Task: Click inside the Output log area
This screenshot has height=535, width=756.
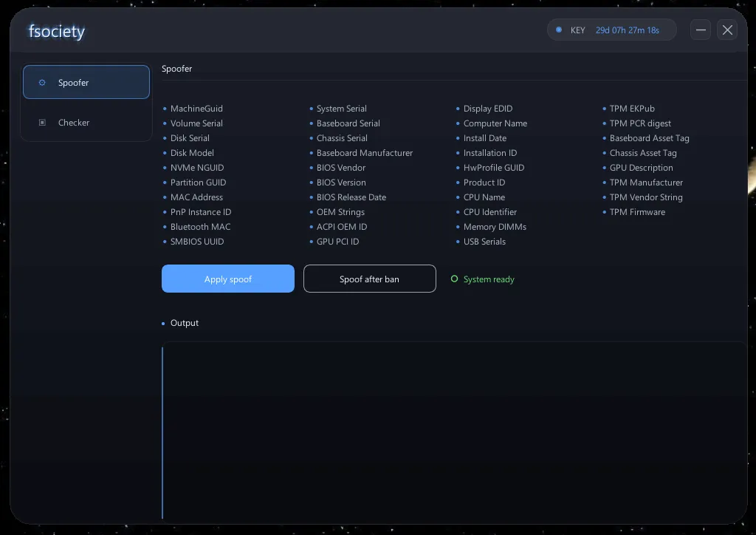Action: (x=454, y=433)
